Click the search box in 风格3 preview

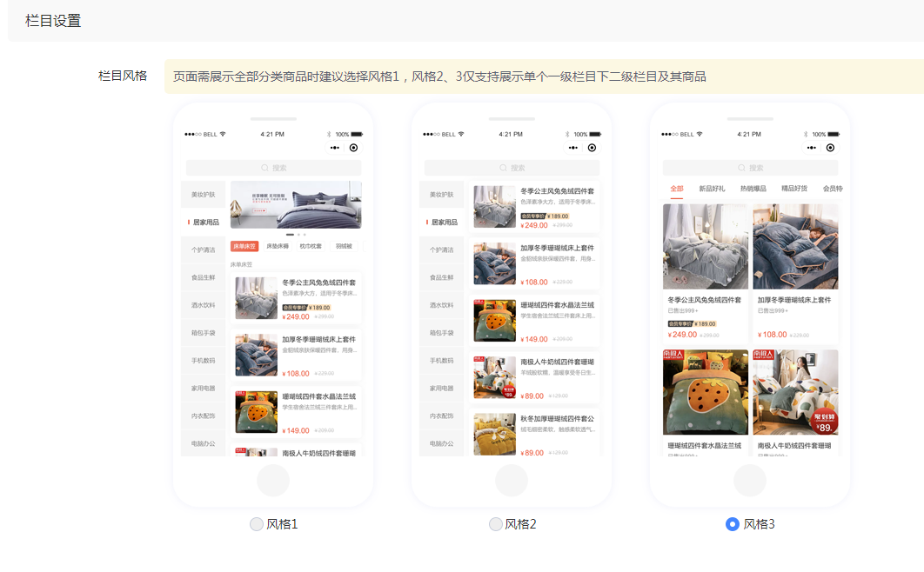(x=750, y=168)
